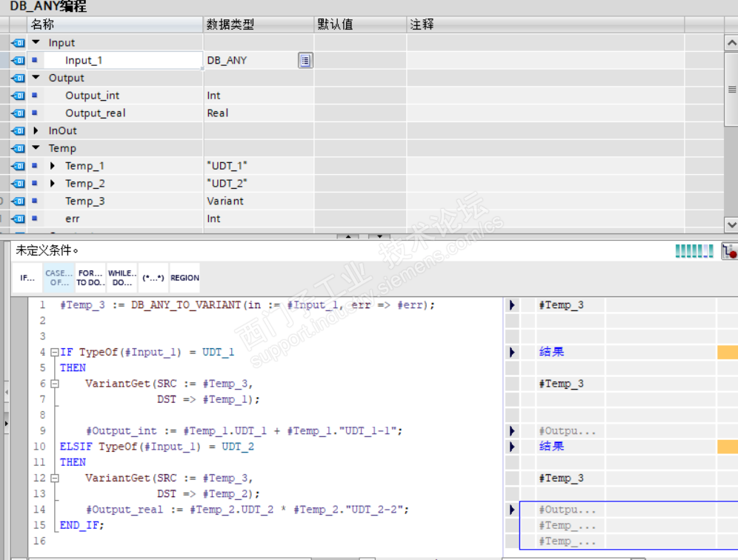Click the orange result value for line 10
The image size is (738, 560).
(728, 446)
